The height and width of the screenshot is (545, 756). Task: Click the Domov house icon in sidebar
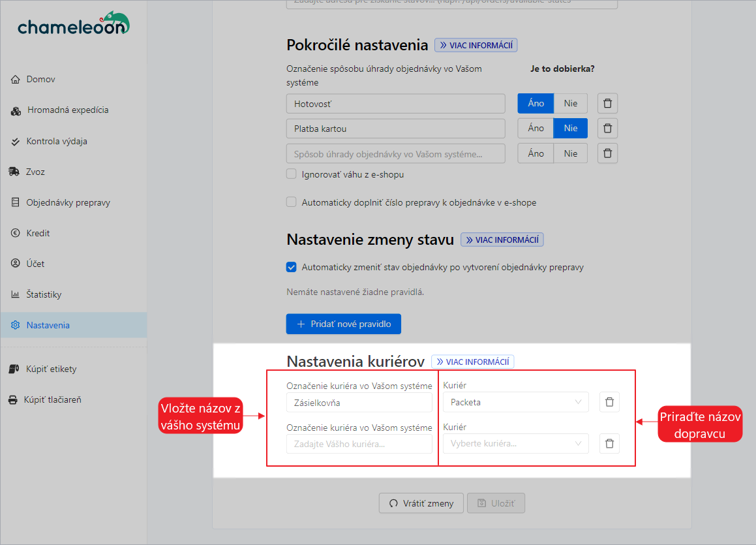pyautogui.click(x=16, y=80)
